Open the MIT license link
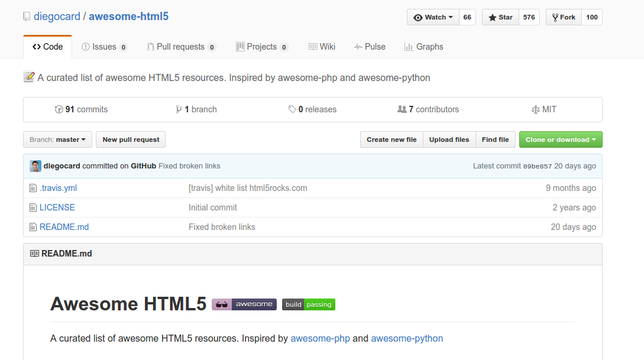 click(544, 109)
